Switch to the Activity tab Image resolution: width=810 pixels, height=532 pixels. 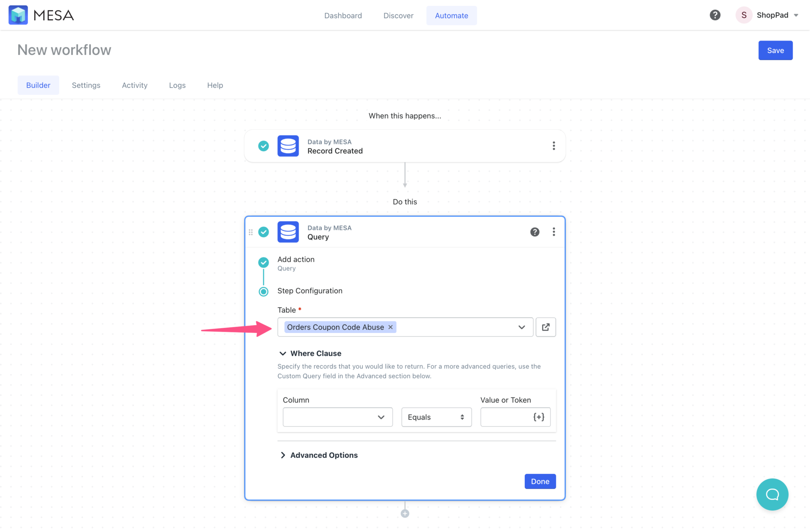coord(135,85)
